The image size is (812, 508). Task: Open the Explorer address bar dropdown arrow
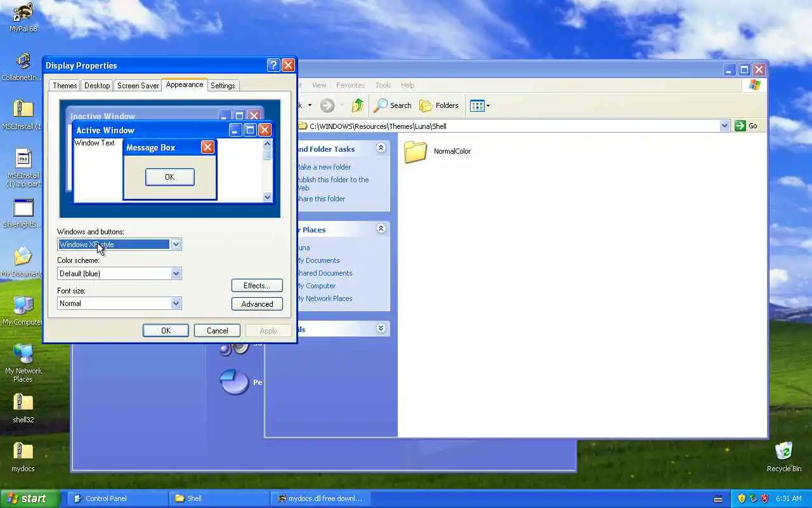coord(724,126)
